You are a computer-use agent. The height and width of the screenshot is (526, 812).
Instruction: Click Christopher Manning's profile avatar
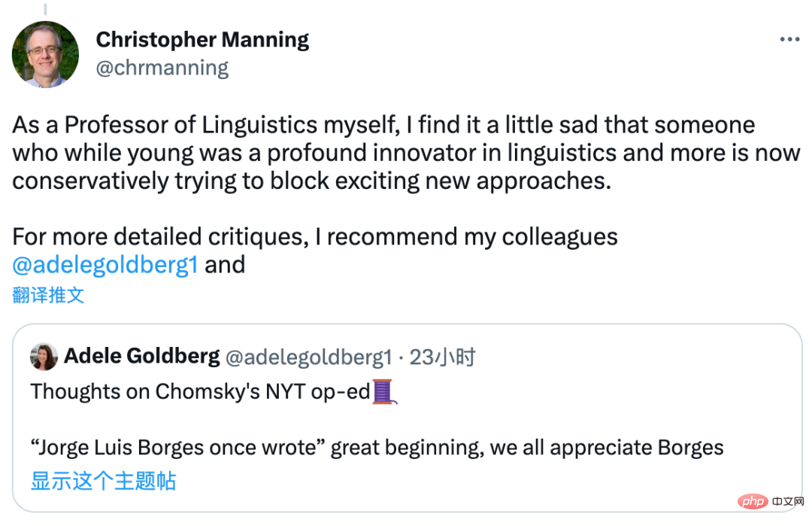coord(45,54)
